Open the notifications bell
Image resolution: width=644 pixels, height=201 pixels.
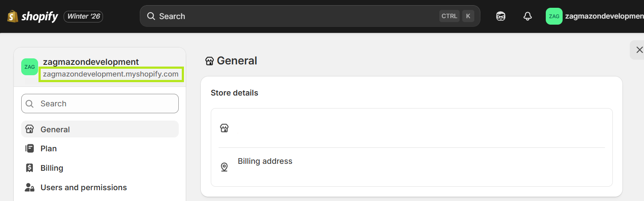click(528, 16)
